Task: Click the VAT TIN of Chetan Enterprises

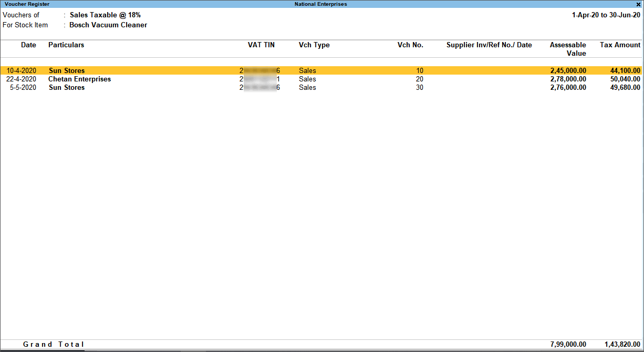Action: [x=259, y=79]
